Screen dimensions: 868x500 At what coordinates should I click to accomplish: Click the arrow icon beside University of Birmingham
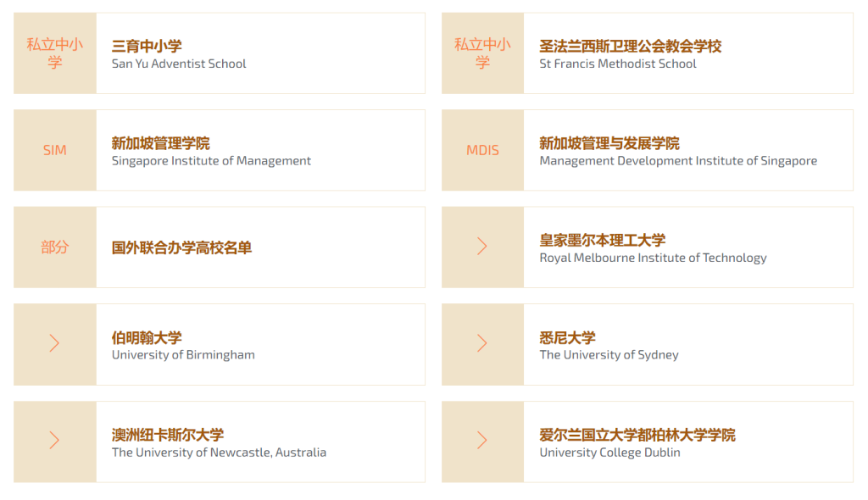click(54, 343)
